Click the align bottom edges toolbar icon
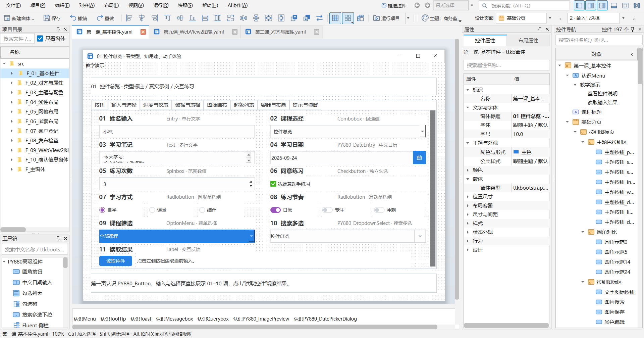 (193, 18)
